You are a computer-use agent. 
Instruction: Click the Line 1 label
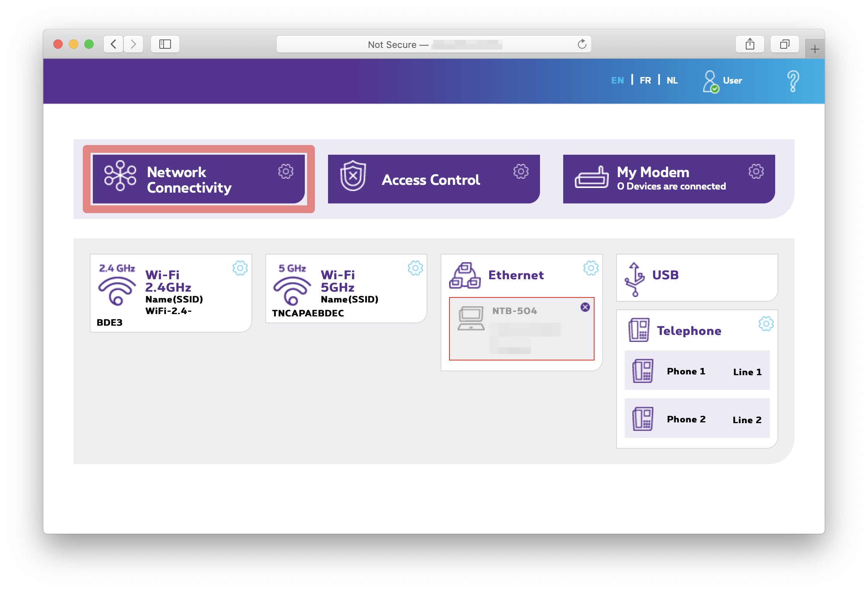coord(747,372)
